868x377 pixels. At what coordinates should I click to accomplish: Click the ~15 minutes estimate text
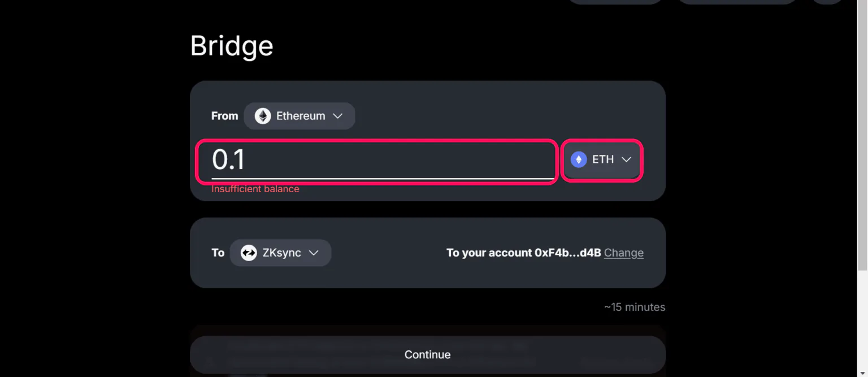634,307
